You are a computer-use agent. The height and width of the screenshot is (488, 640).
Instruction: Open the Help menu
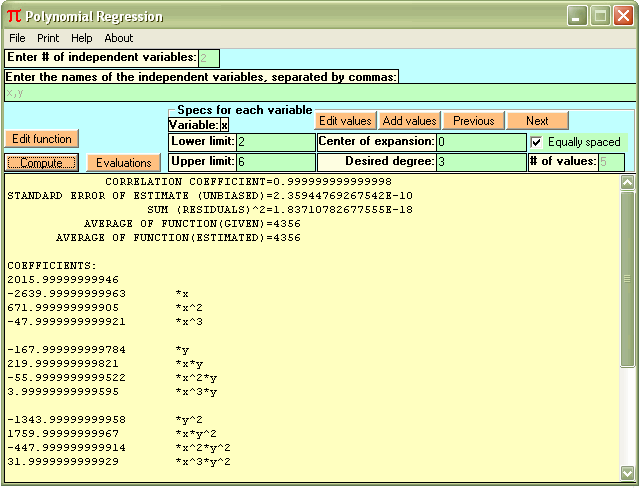pyautogui.click(x=82, y=38)
